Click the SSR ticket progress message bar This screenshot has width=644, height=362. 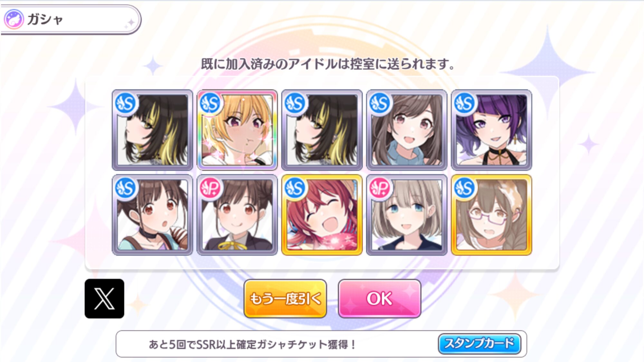(321, 344)
